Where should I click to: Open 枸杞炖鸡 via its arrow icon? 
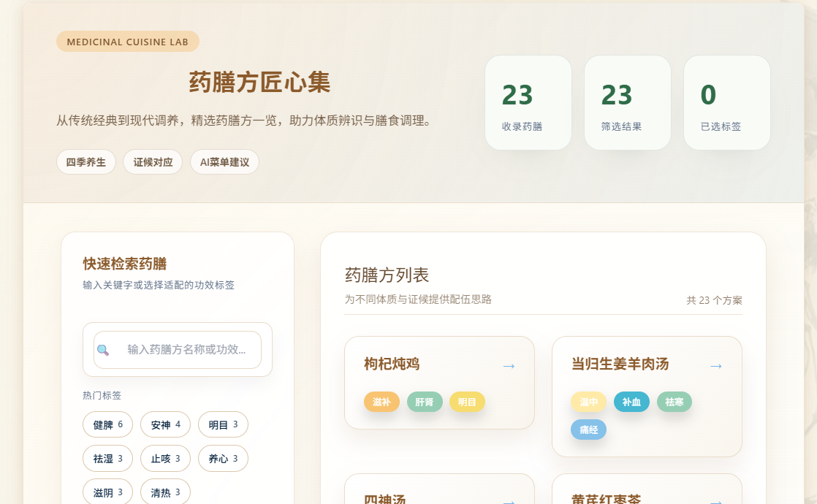point(509,365)
